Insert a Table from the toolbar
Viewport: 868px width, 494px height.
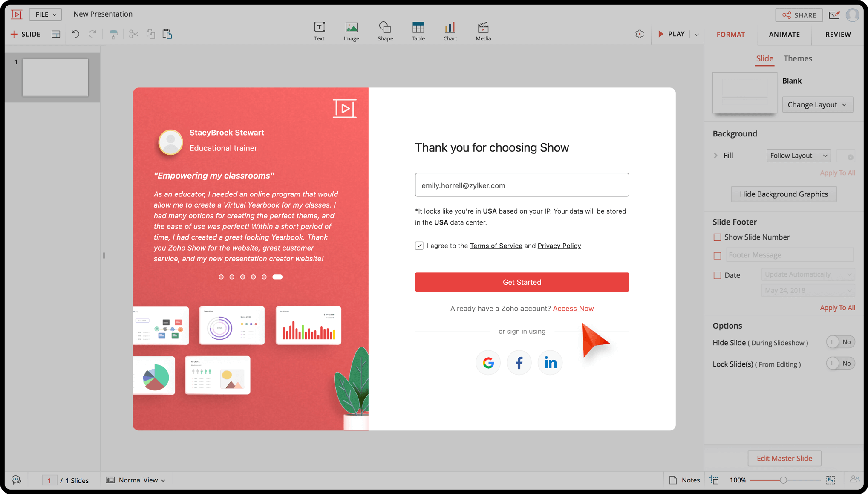click(x=418, y=31)
